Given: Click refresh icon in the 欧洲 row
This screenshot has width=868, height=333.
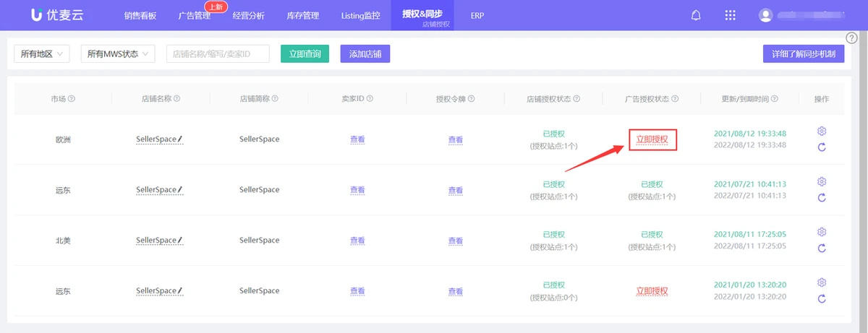Looking at the screenshot, I should pyautogui.click(x=822, y=147).
